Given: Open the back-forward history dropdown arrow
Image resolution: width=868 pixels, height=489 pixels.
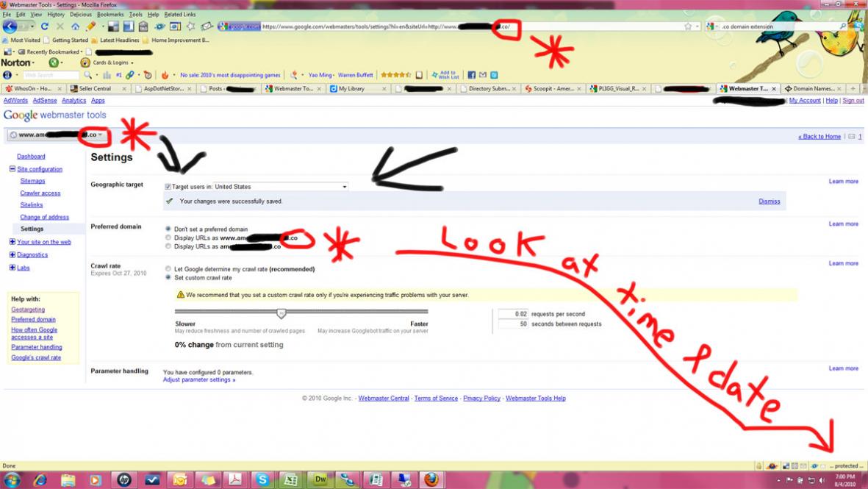Looking at the screenshot, I should (32, 26).
